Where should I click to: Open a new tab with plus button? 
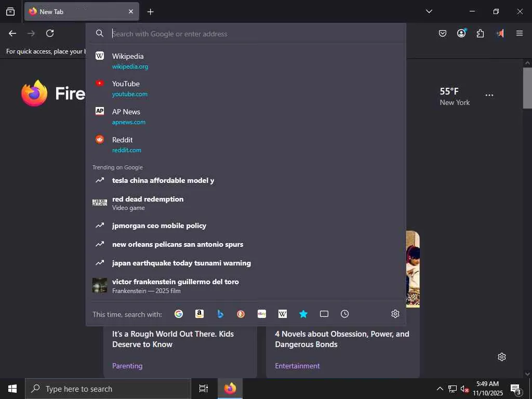tap(150, 12)
